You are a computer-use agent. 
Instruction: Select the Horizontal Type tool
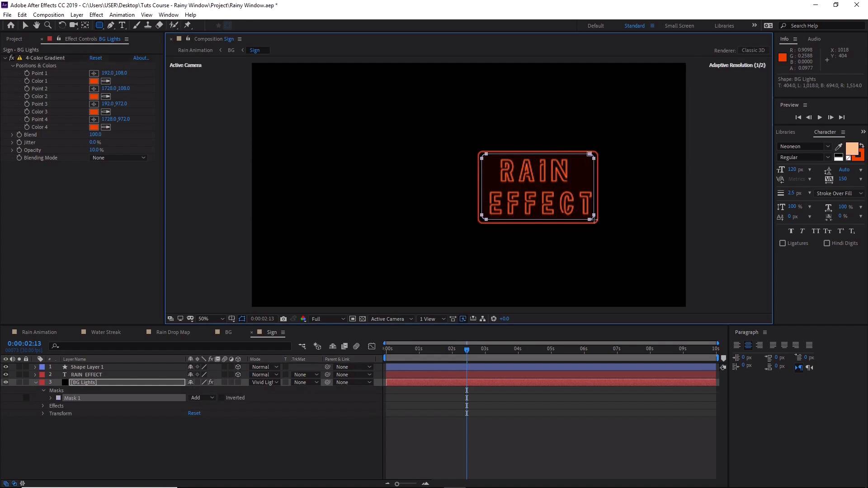122,25
